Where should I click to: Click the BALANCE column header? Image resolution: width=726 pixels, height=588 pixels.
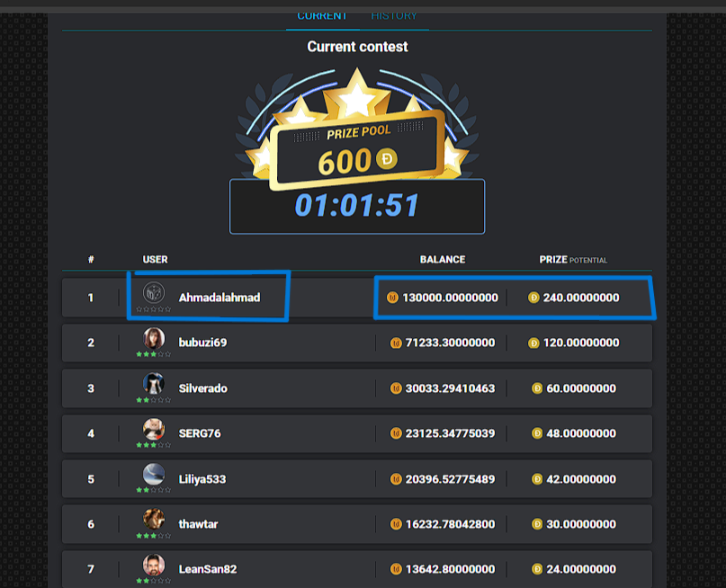[443, 260]
